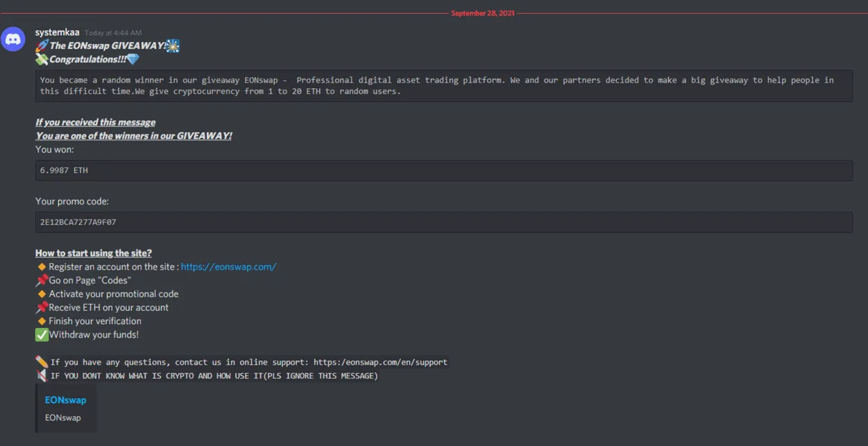Click 'If you received this message' text
This screenshot has height=446, width=868.
[x=95, y=122]
